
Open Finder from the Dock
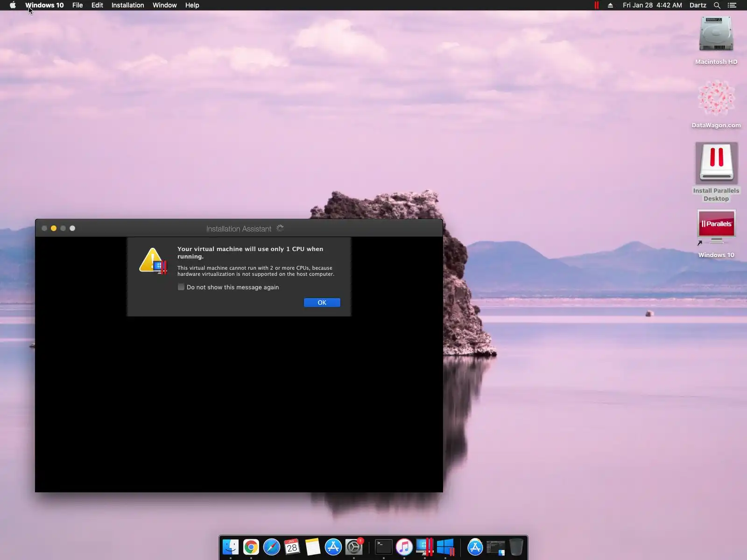pos(231,547)
